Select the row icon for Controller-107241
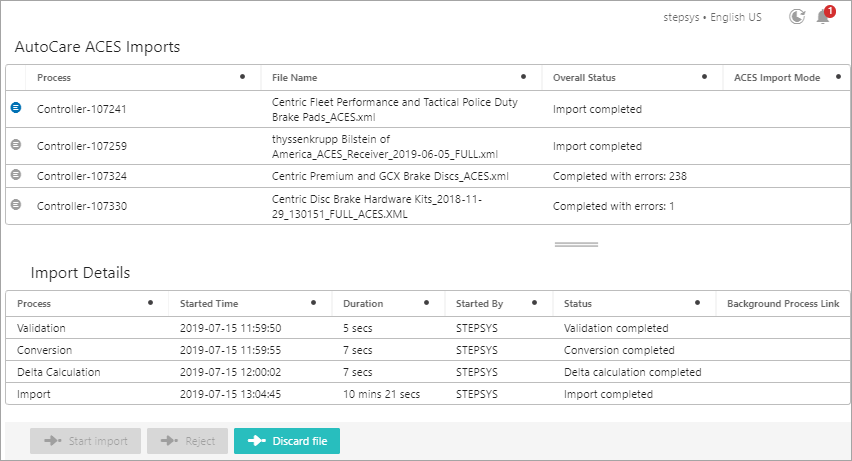The height and width of the screenshot is (461, 852). click(x=16, y=108)
